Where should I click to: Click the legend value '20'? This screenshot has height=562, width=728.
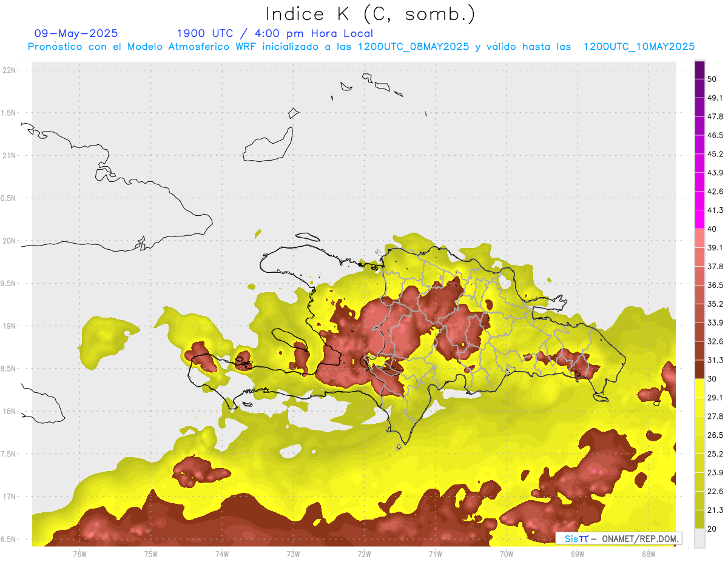(712, 529)
